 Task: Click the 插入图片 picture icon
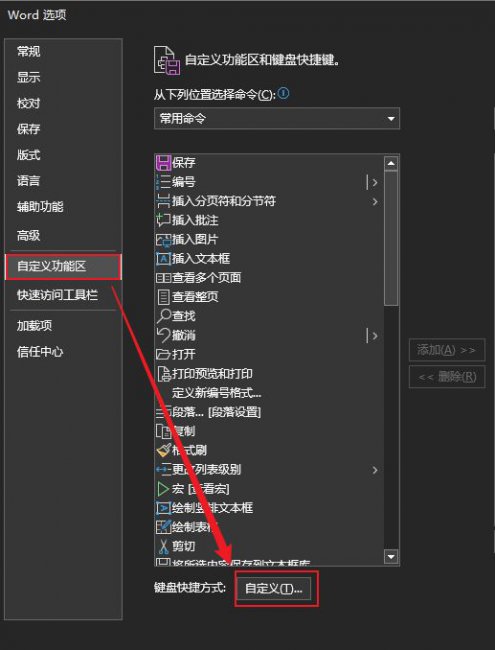(163, 240)
